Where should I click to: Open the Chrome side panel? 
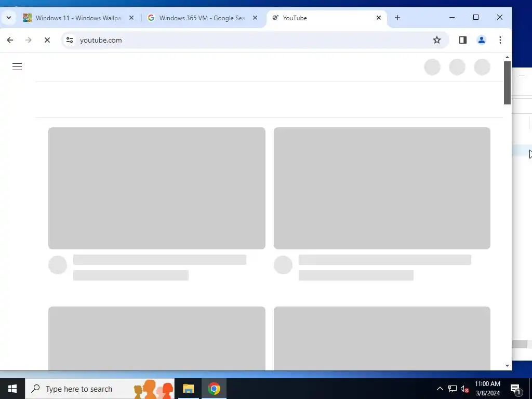click(x=463, y=40)
